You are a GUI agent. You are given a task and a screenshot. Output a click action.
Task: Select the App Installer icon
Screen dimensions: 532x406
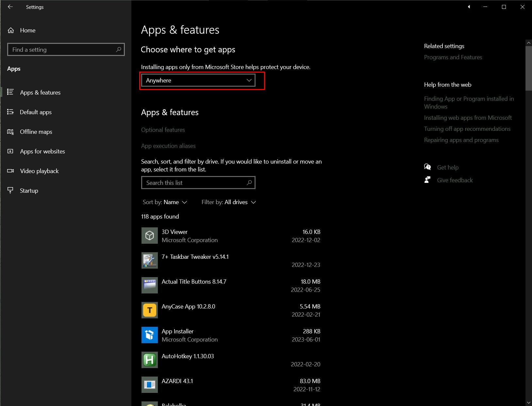pyautogui.click(x=150, y=335)
